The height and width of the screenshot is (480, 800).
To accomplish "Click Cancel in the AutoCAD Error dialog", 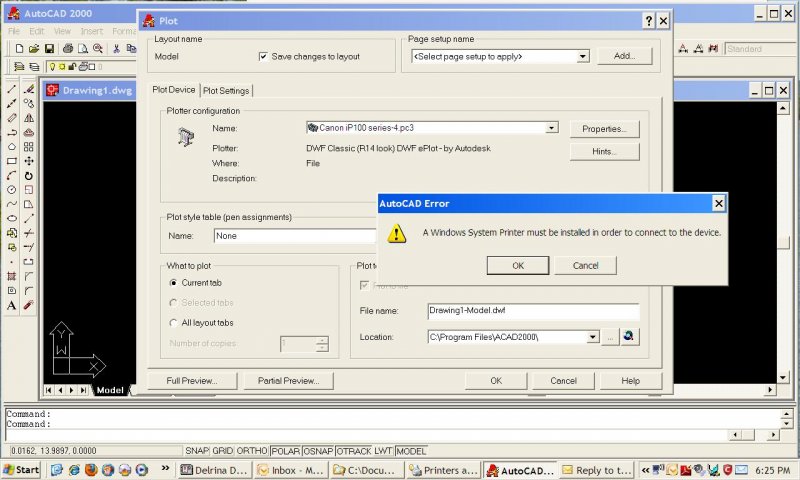I will pyautogui.click(x=585, y=265).
